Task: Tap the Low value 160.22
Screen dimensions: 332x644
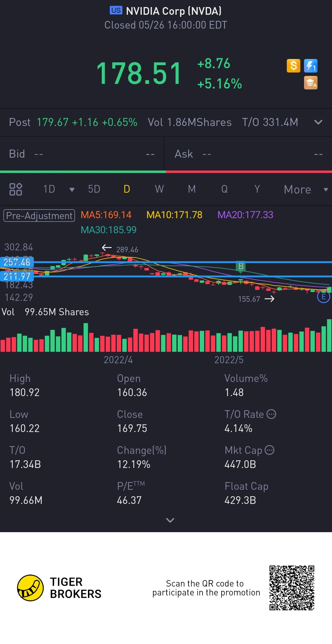Action: click(x=25, y=429)
